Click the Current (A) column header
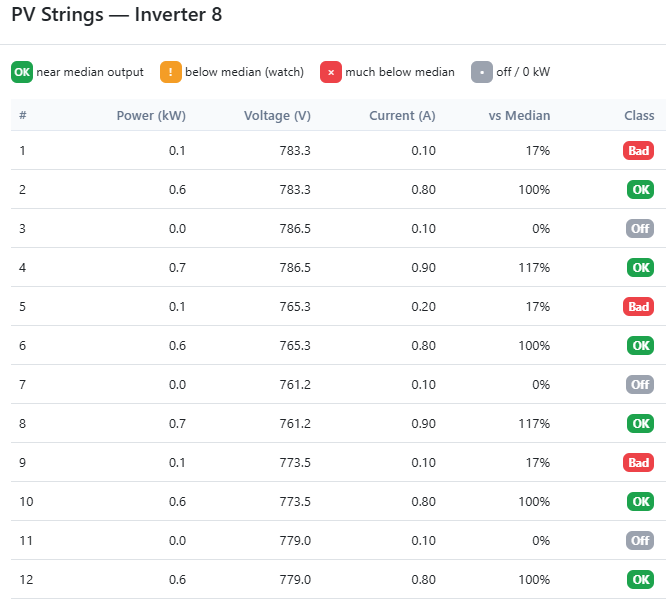 [x=402, y=115]
